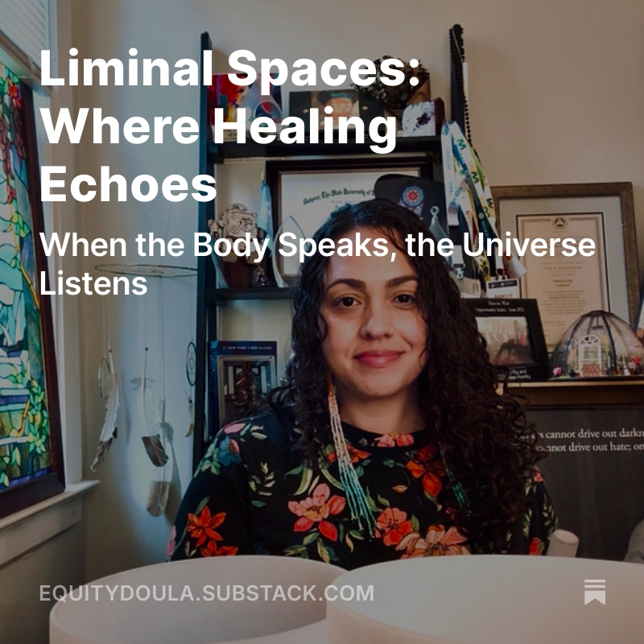The height and width of the screenshot is (644, 644).
Task: Select the 'When the Body Speaks' subtitle
Action: pyautogui.click(x=317, y=263)
